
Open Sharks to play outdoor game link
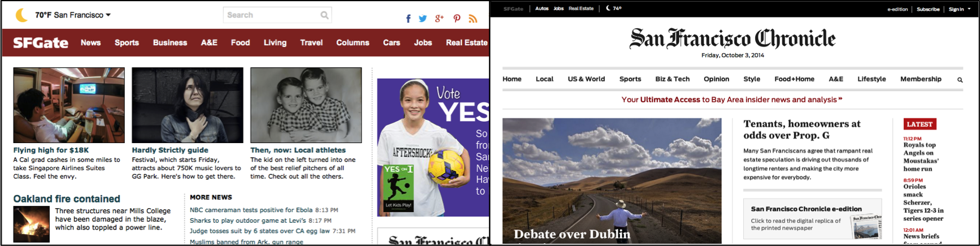[x=248, y=221]
